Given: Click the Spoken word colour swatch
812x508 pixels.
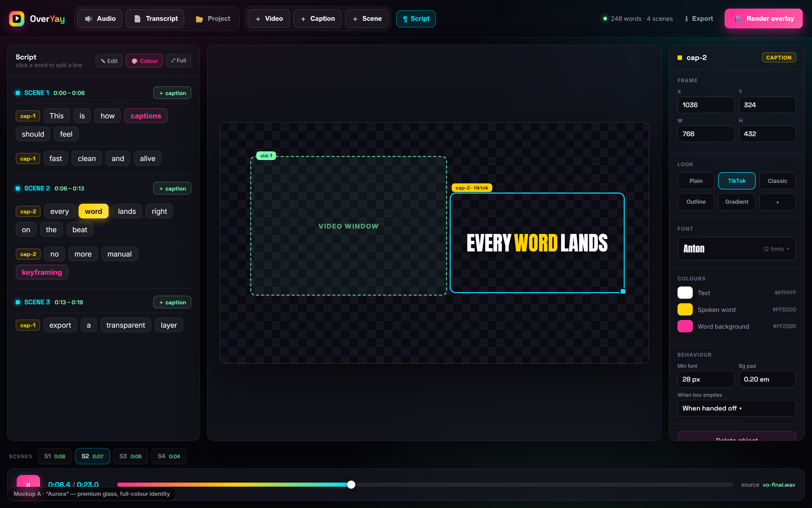Looking at the screenshot, I should pyautogui.click(x=685, y=309).
